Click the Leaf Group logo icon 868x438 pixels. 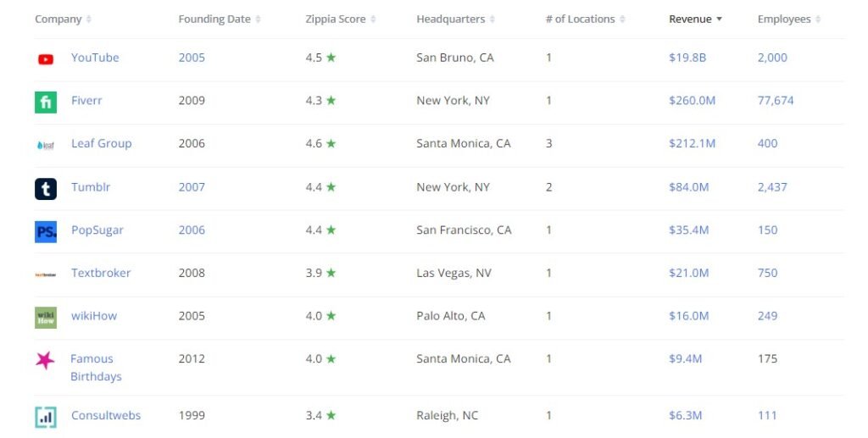tap(46, 146)
